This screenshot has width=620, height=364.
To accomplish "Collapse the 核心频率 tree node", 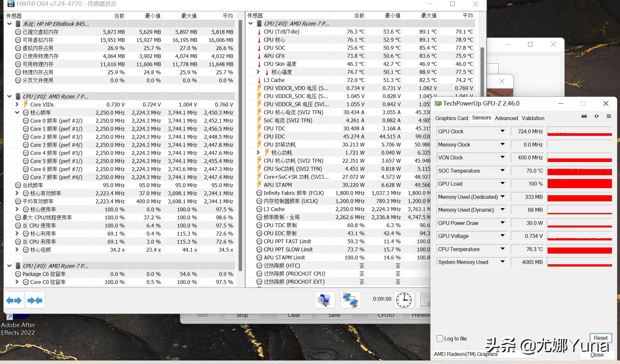I will [x=17, y=113].
